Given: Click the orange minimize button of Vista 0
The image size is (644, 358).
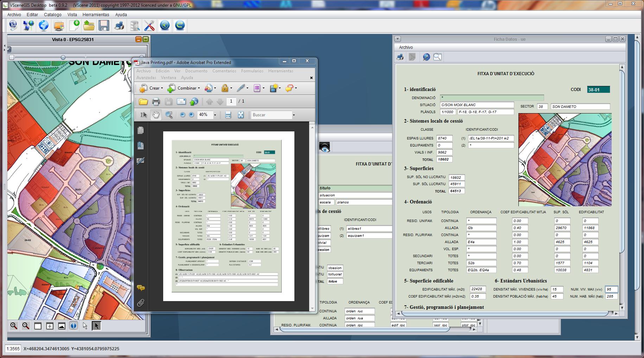Looking at the screenshot, I should pos(139,39).
